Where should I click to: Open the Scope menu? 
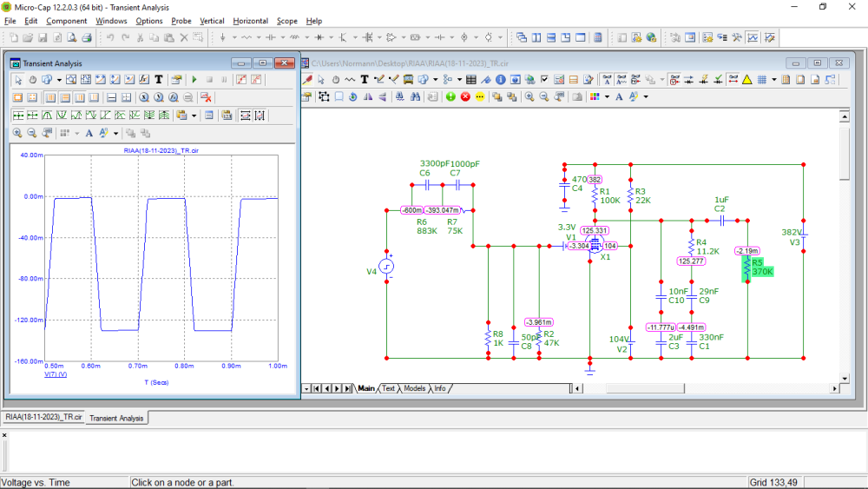click(x=286, y=21)
